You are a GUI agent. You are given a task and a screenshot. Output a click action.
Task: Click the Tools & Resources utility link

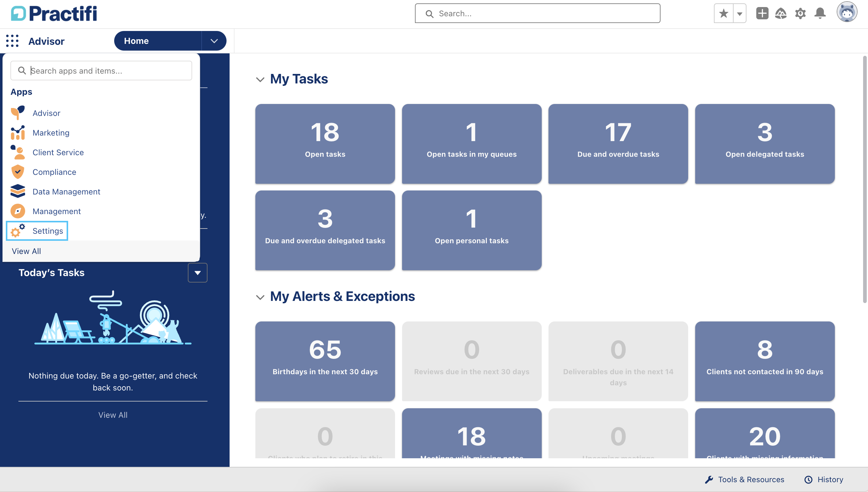click(x=745, y=479)
